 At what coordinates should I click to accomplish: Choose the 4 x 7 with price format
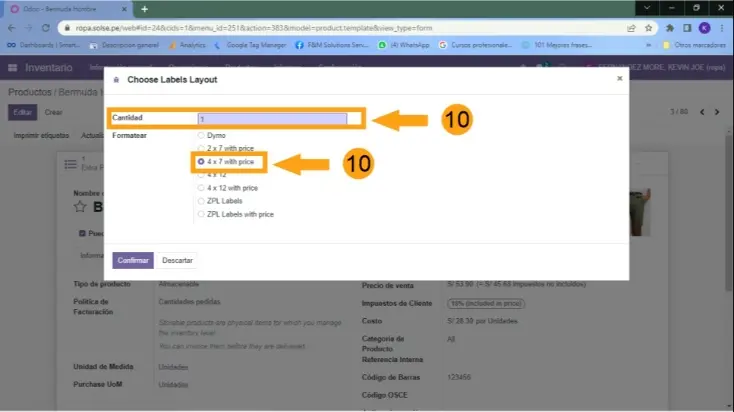(x=201, y=161)
